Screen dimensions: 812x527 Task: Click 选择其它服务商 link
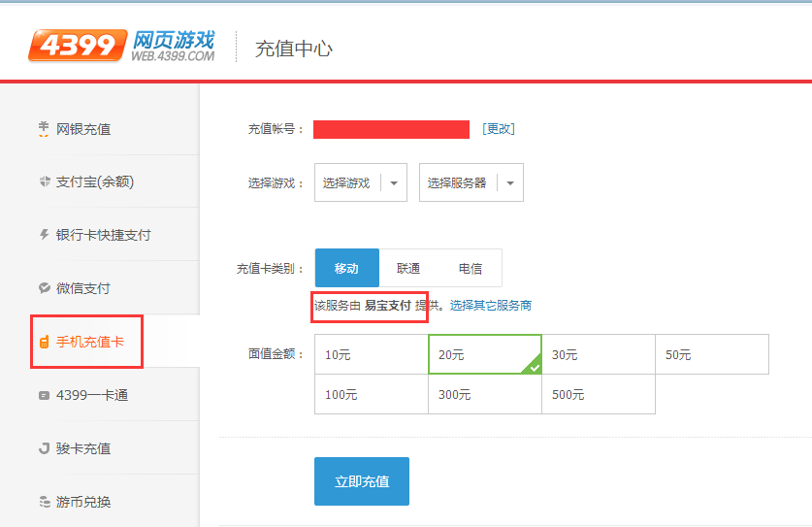coord(491,305)
